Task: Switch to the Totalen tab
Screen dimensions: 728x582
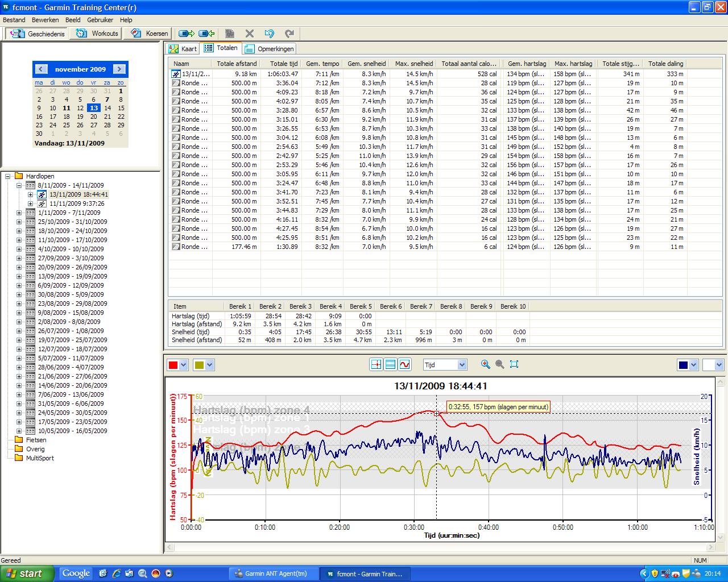Action: pos(221,48)
